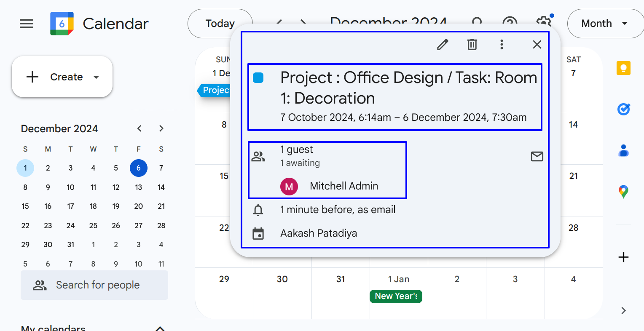This screenshot has width=644, height=331.
Task: Collapse the My calendars section
Action: coord(160,328)
